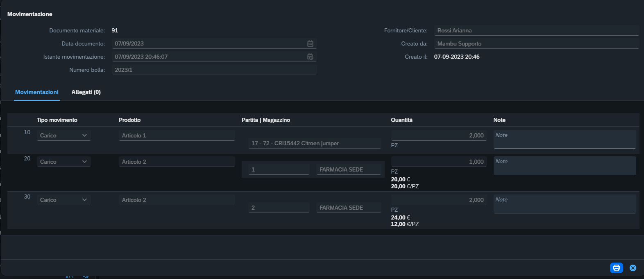
Task: Click the quantity field showing 1,000
Action: [438, 162]
